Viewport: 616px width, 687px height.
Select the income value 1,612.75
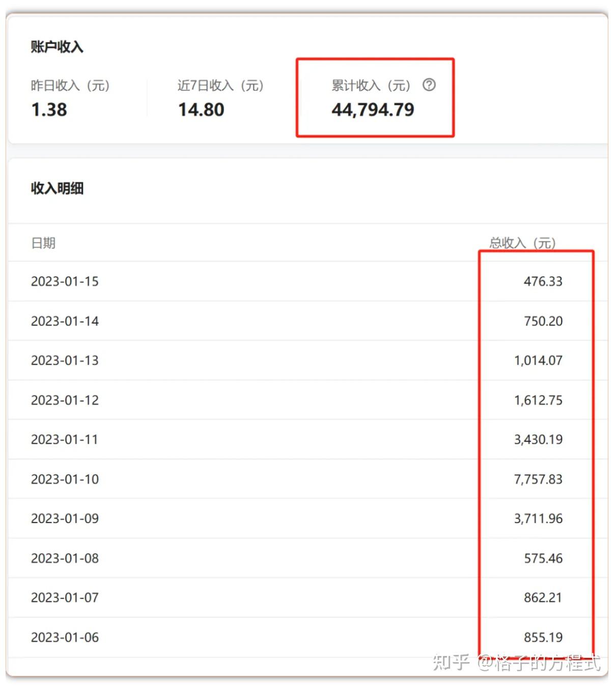(x=539, y=400)
